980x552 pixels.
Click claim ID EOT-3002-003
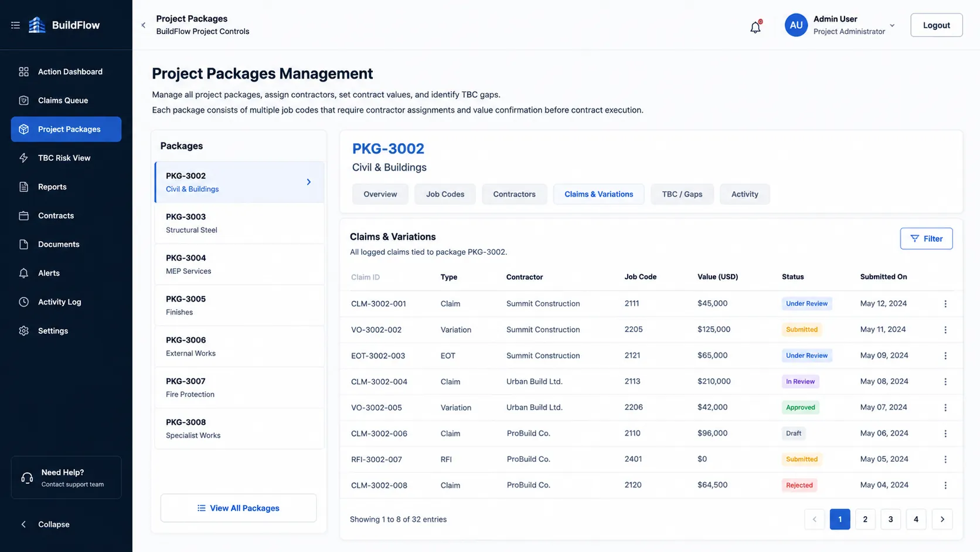click(378, 355)
